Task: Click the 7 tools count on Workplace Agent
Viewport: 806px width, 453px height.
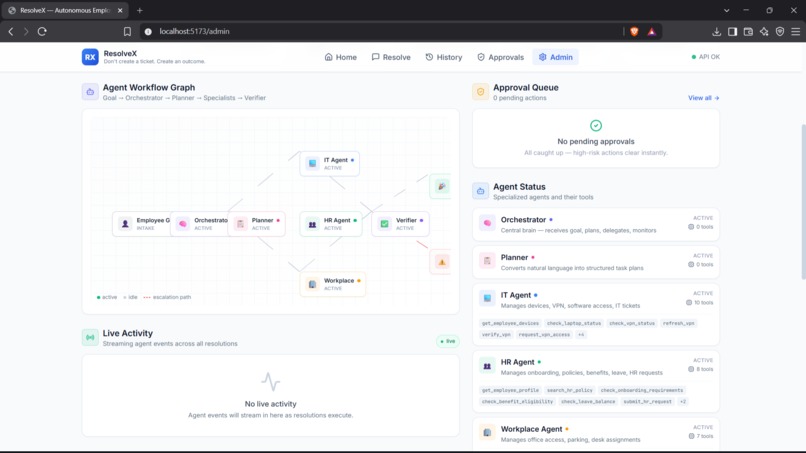Action: tap(701, 436)
